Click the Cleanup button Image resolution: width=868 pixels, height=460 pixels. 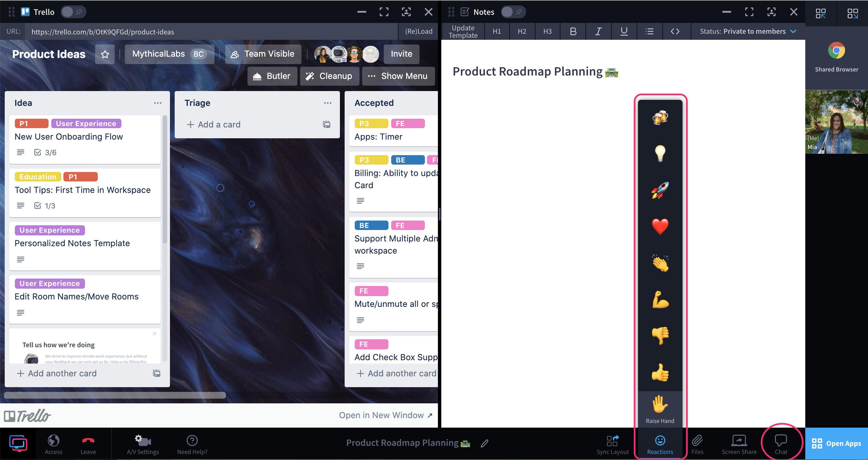(x=329, y=76)
